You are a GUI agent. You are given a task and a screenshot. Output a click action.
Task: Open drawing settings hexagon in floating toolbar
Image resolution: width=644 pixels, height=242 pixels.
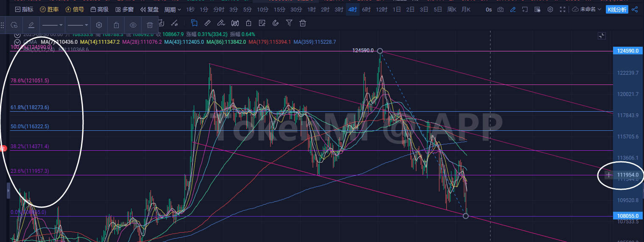pyautogui.click(x=99, y=25)
